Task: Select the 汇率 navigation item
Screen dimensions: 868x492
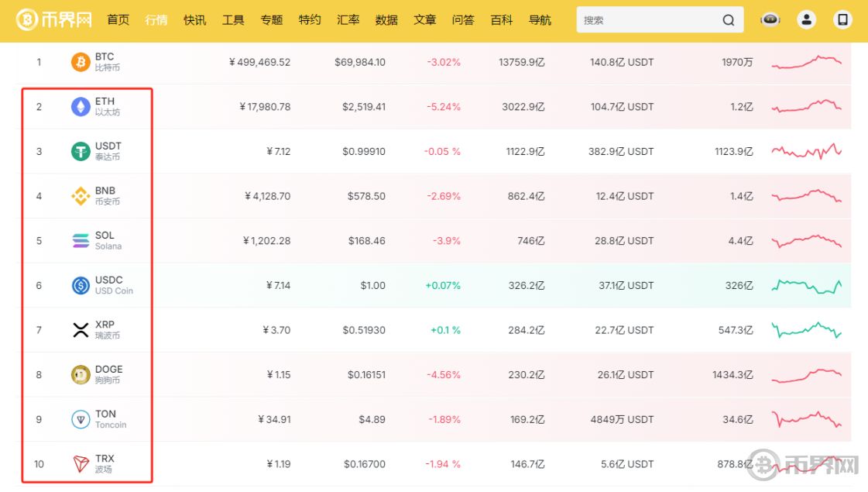Action: click(x=348, y=20)
